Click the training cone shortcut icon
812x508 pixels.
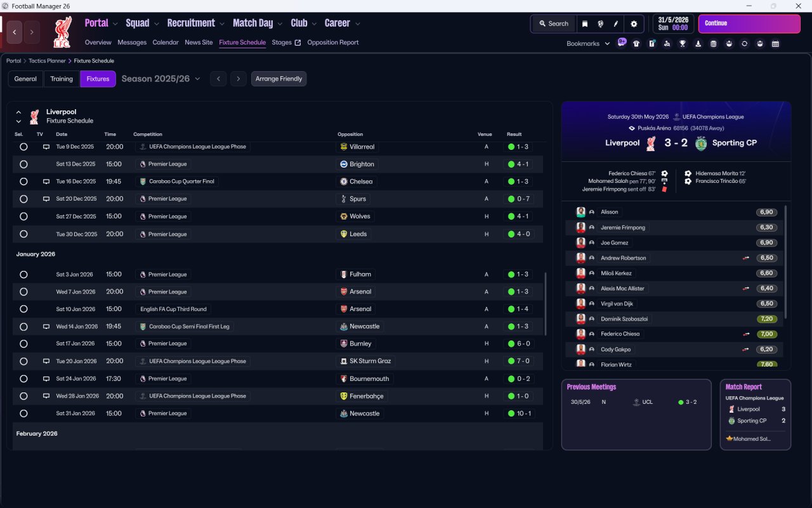point(698,44)
